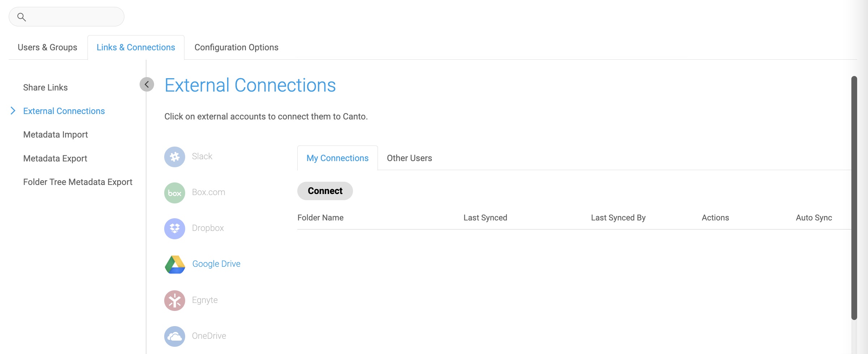Switch to the Users & Groups tab
This screenshot has height=354, width=868.
tap(47, 47)
